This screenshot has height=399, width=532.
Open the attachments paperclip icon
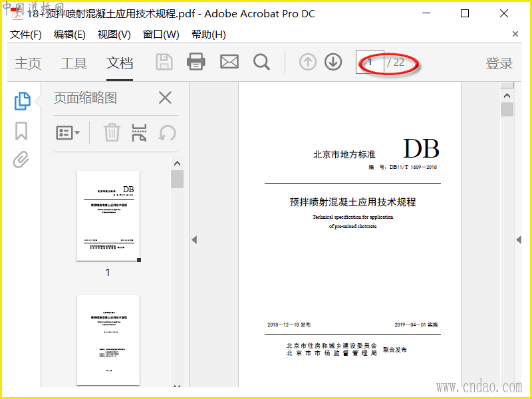pos(21,160)
